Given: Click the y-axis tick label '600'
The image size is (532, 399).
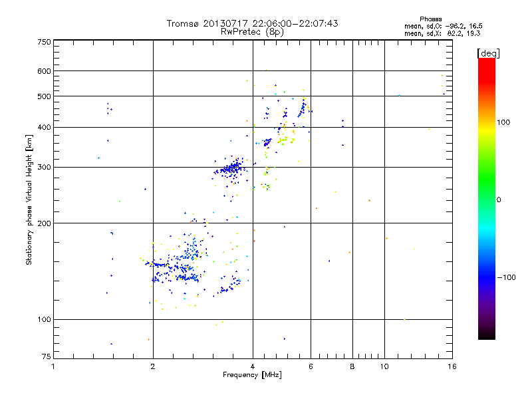Looking at the screenshot, I should 44,71.
